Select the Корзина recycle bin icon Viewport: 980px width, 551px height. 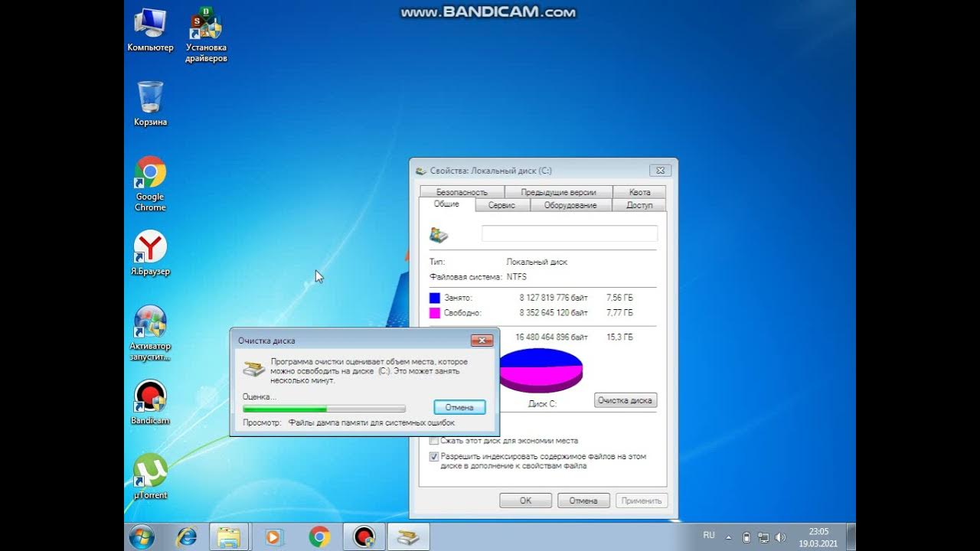coord(150,103)
